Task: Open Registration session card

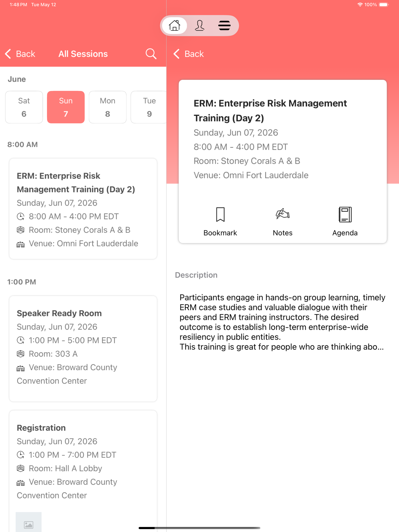Action: [x=83, y=471]
